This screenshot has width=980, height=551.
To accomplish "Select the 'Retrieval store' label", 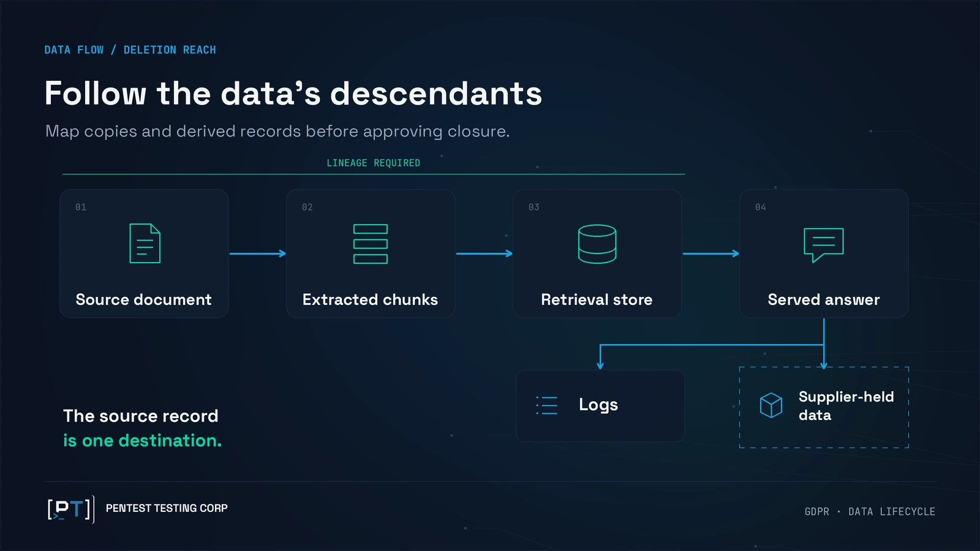I will pyautogui.click(x=597, y=299).
